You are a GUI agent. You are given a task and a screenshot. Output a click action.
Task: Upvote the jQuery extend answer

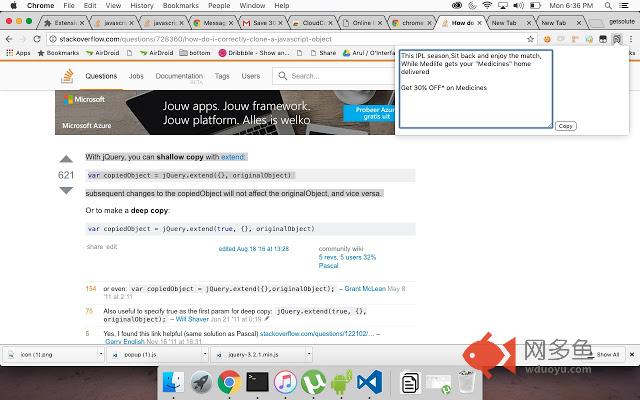66,159
